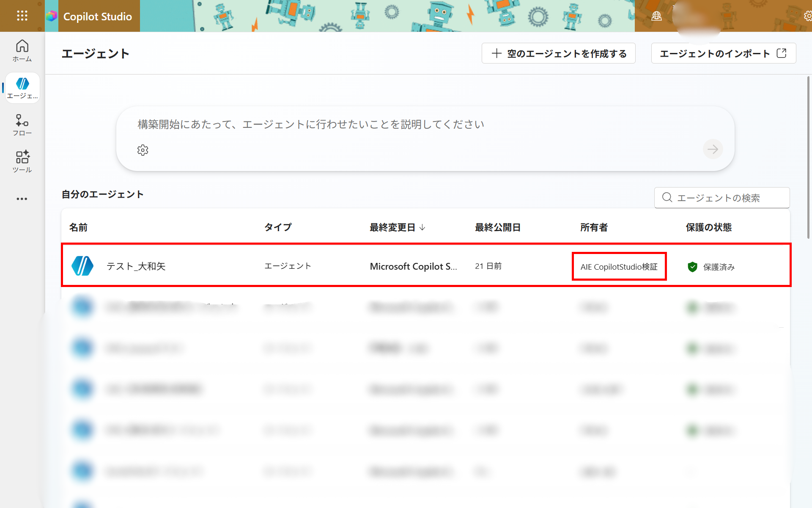Sort by 最終公開日 column header
This screenshot has width=812, height=508.
tap(497, 227)
